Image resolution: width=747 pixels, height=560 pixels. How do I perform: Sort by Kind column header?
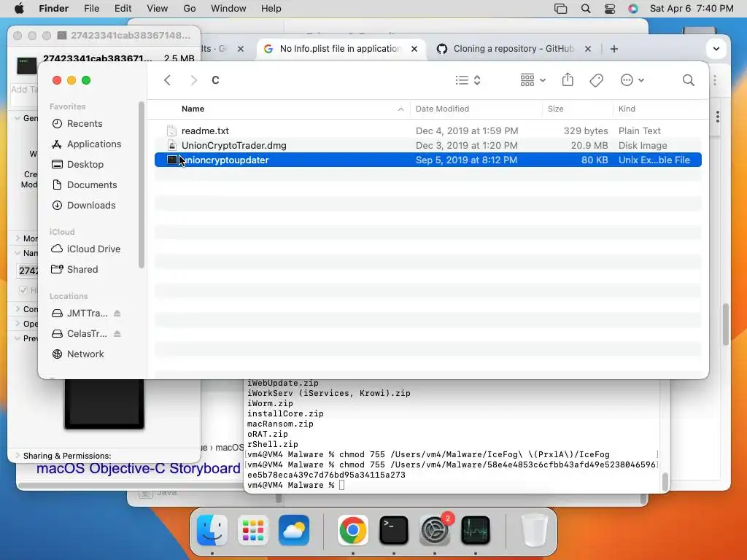[627, 109]
